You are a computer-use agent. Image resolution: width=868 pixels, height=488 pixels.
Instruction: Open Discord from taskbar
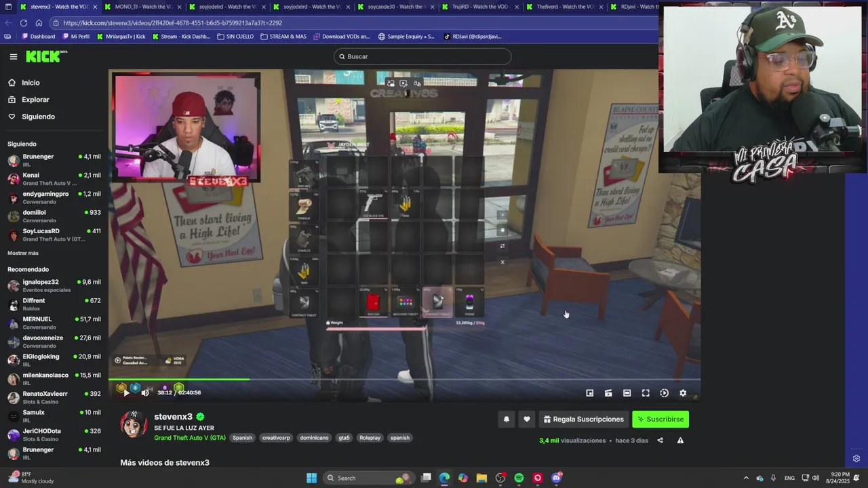tap(557, 478)
